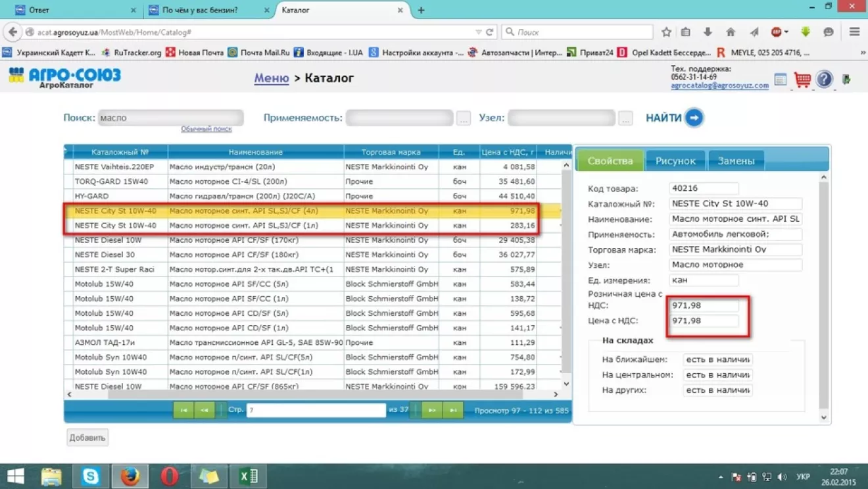Switch to tab По чём у вас бензин?
The width and height of the screenshot is (868, 489).
click(209, 10)
